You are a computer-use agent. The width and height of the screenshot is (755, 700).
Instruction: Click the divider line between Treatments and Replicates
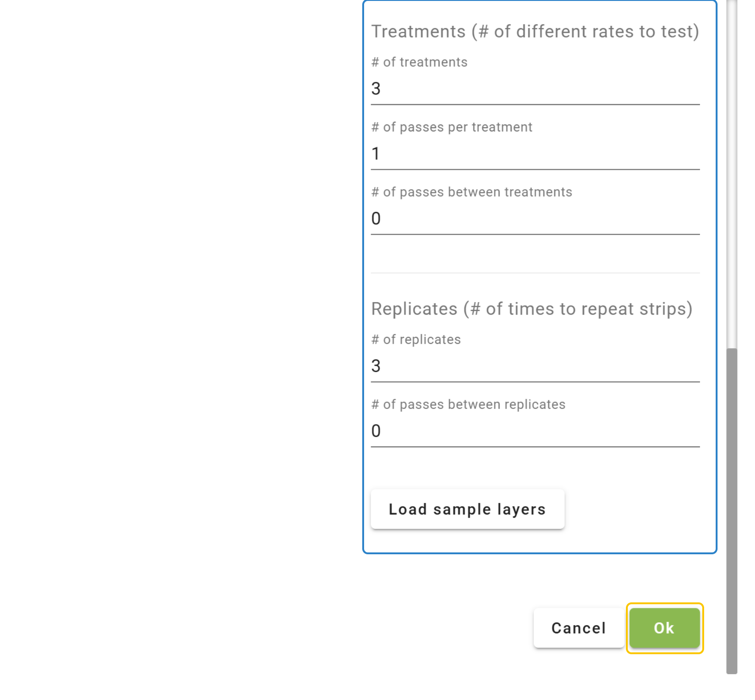click(535, 273)
